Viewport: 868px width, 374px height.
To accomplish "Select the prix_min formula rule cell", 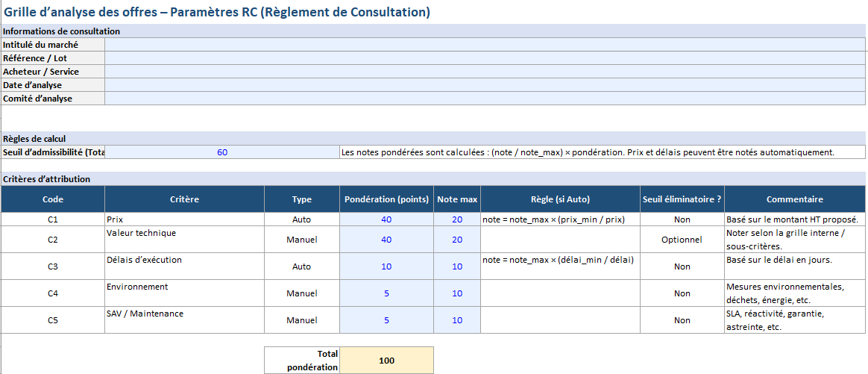I will [560, 219].
